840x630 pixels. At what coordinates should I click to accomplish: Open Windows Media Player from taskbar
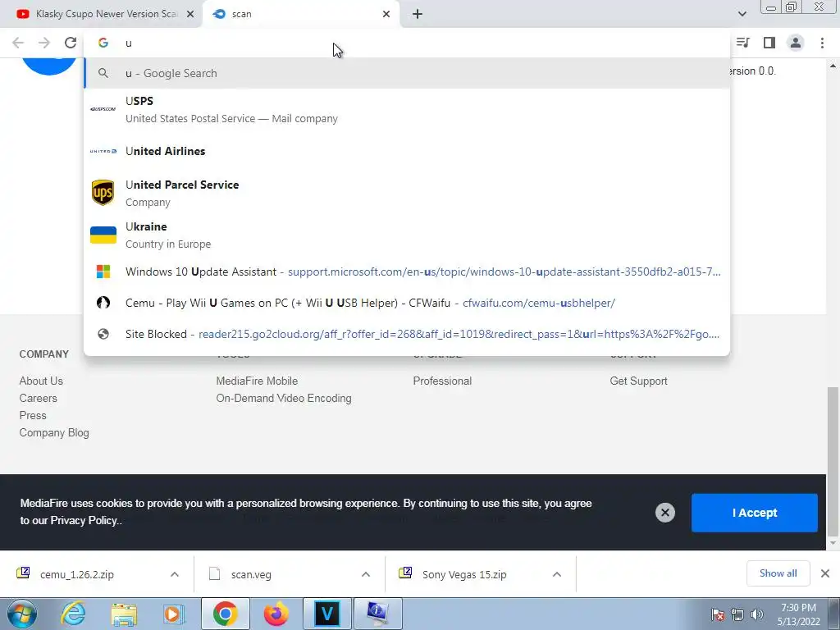(174, 614)
